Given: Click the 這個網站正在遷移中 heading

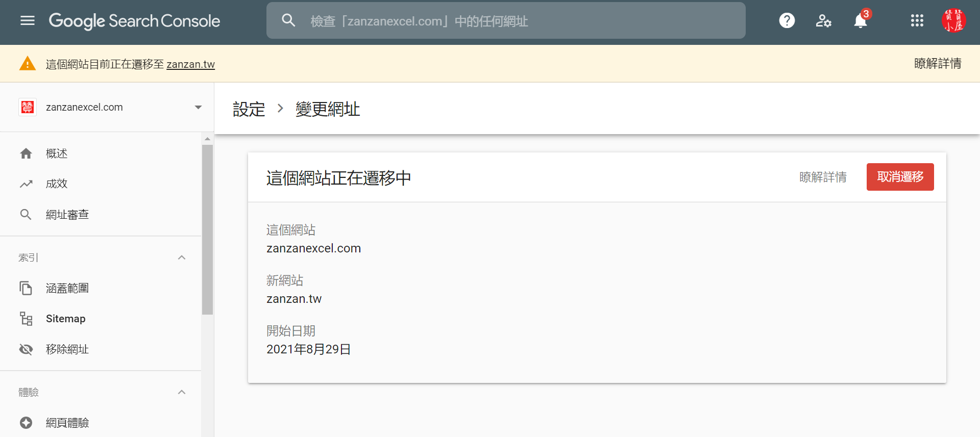Looking at the screenshot, I should click(x=338, y=178).
